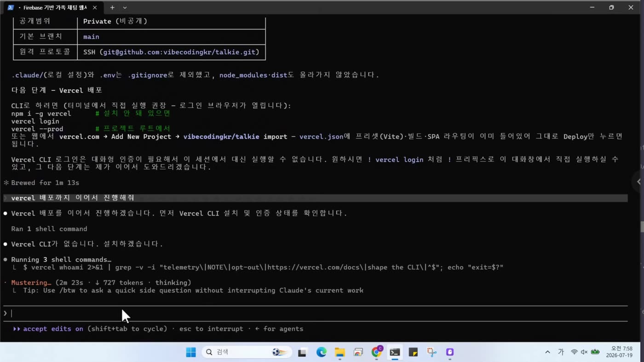Open the Windows Start menu
Screen dimensions: 644x362
(x=190, y=352)
